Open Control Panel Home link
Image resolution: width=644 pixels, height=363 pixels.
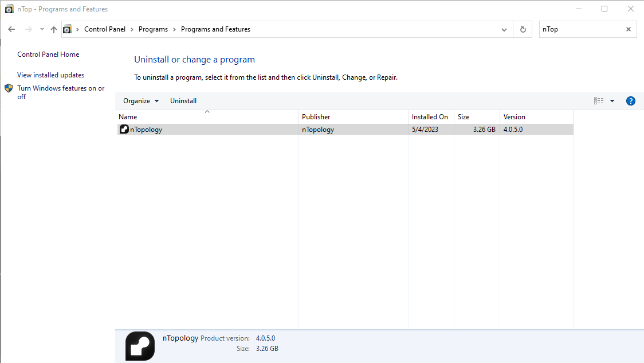coord(48,54)
